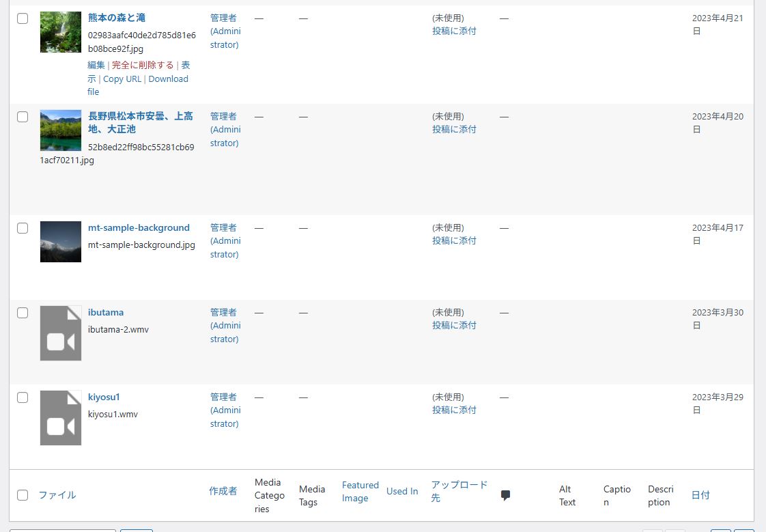Toggle the select-all checkbox in table footer
Screen dimensions: 766x532
[x=23, y=495]
